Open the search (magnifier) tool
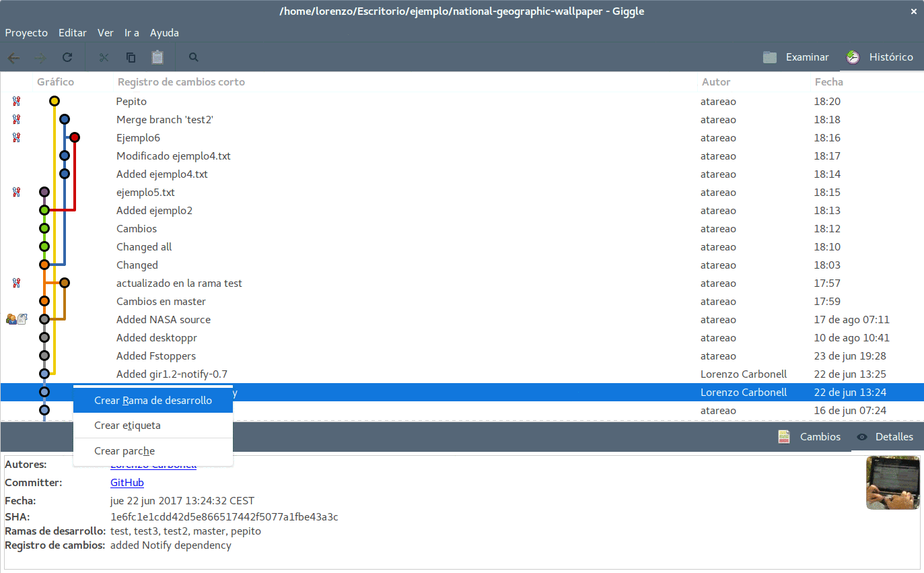This screenshot has width=924, height=573. click(x=193, y=57)
